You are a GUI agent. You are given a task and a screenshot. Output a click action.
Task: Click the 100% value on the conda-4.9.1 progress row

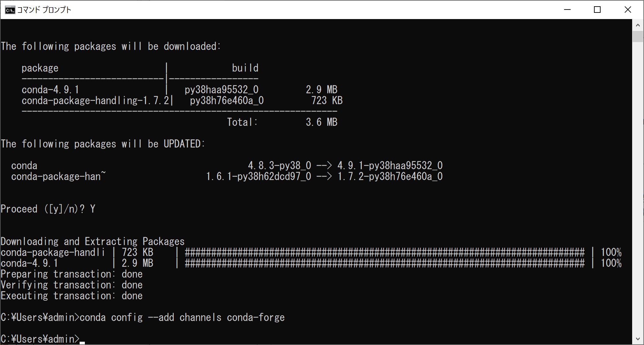tap(611, 263)
